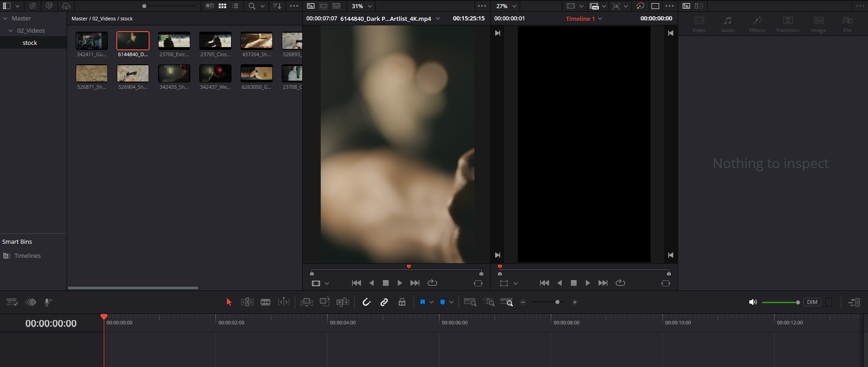
Task: Click the timeline zoom out minus button
Action: 523,302
